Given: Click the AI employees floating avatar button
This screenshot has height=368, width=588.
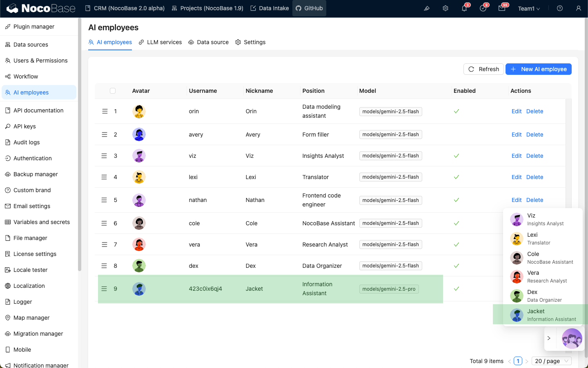Looking at the screenshot, I should [x=572, y=339].
